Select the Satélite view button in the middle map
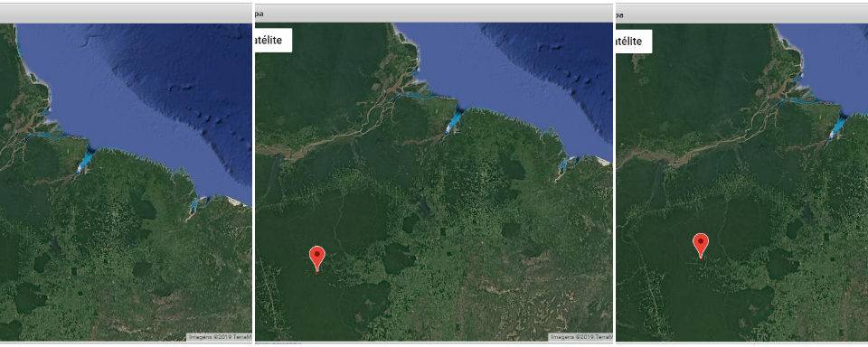Viewport: 868px width, 347px height. (x=273, y=41)
